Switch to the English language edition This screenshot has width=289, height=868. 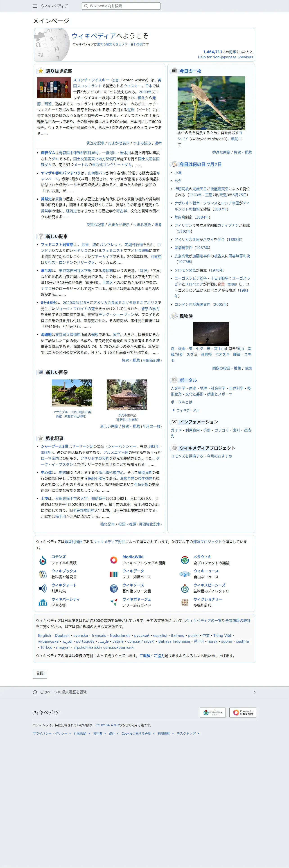(x=44, y=635)
